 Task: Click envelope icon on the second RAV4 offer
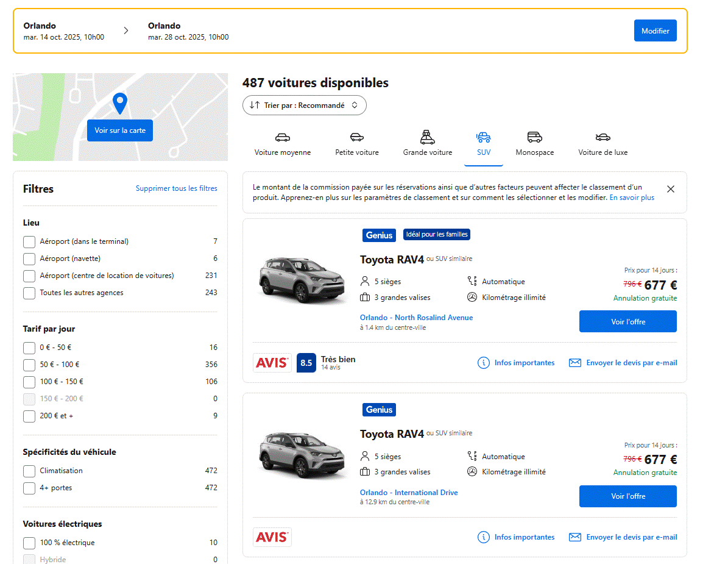point(574,537)
